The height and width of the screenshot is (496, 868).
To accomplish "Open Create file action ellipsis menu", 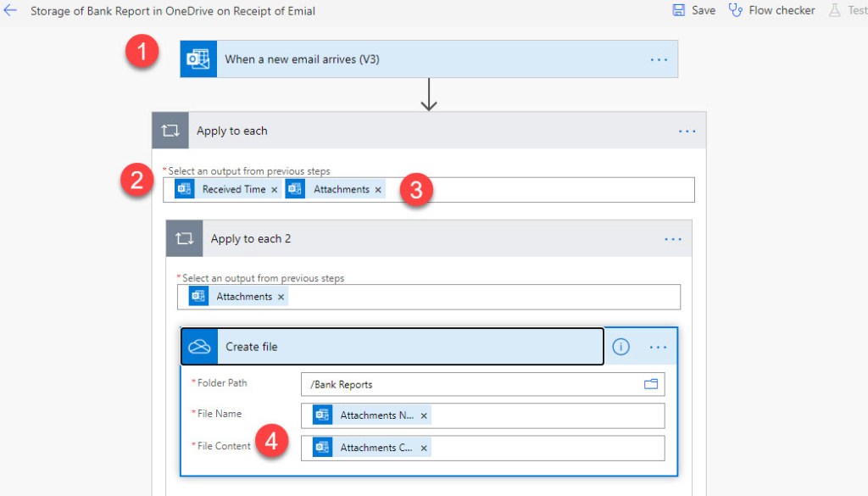I will tap(658, 348).
